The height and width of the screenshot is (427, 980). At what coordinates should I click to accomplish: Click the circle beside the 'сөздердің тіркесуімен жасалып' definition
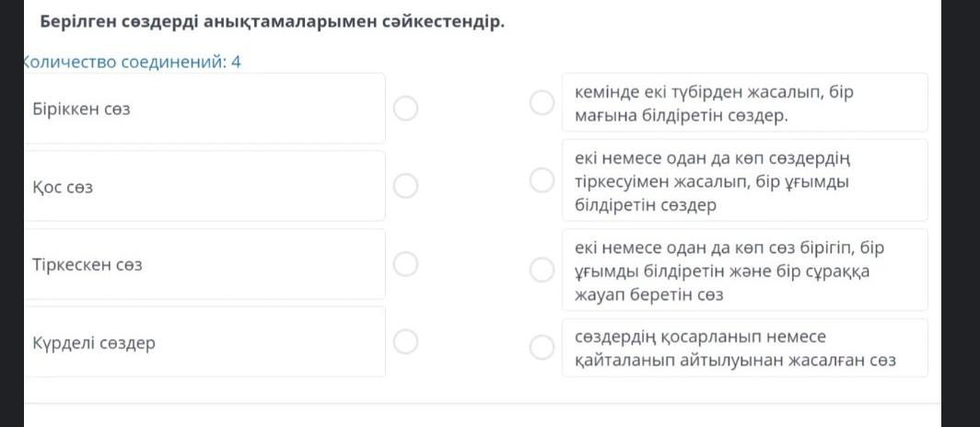click(542, 181)
